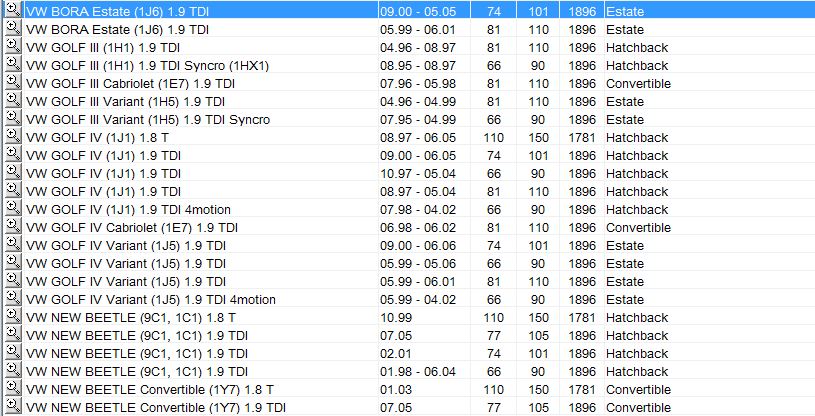The width and height of the screenshot is (815, 416).
Task: Open magnifier icon for NEW BEETLE 01.98 - 06.04 row
Action: 13,370
